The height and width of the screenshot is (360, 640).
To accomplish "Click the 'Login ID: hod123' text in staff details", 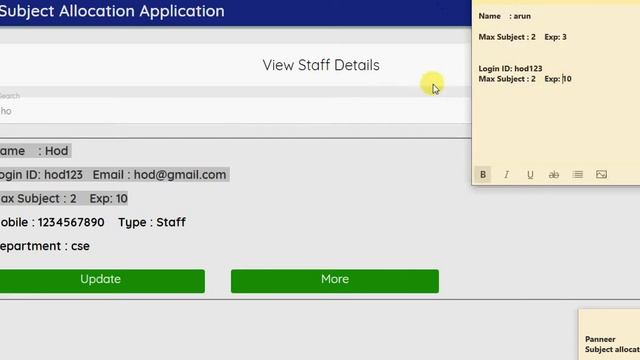I will coord(41,175).
